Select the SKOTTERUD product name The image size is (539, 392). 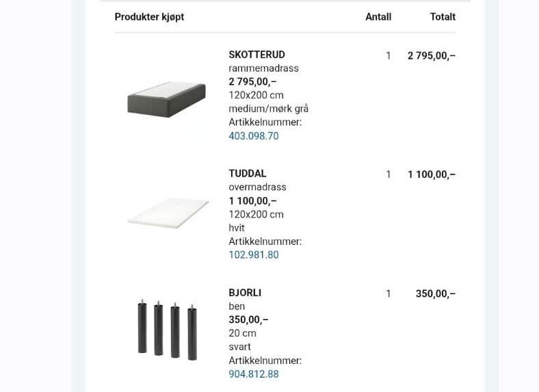coord(257,55)
